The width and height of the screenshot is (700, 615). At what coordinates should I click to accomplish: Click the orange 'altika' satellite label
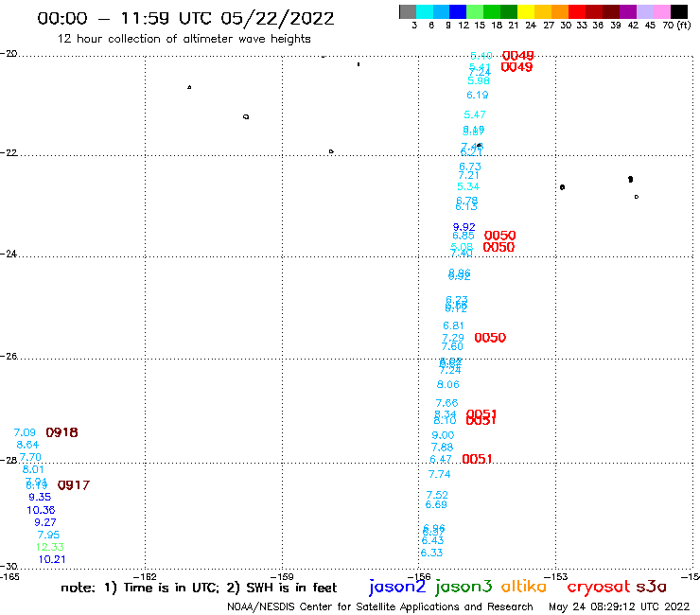tap(524, 587)
